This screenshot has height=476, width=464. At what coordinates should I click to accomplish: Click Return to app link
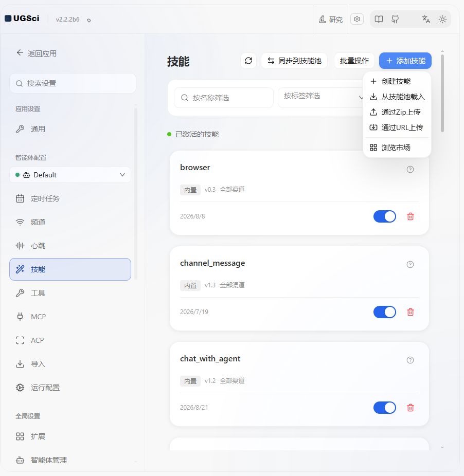(37, 53)
